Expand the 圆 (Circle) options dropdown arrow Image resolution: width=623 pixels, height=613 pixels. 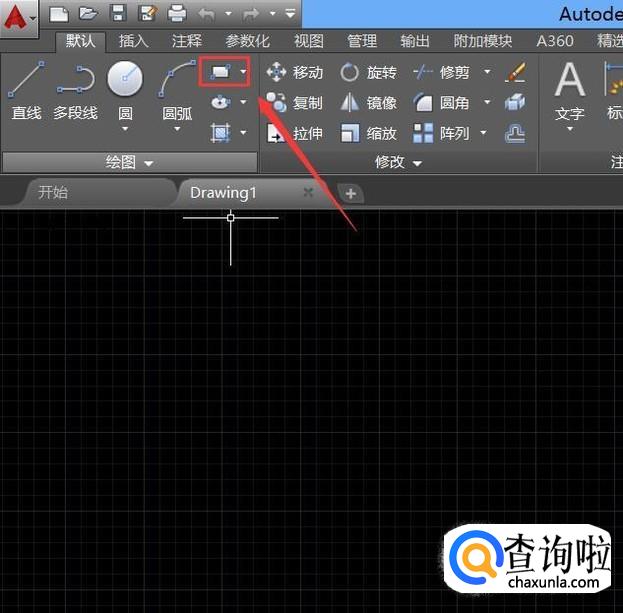tap(125, 129)
